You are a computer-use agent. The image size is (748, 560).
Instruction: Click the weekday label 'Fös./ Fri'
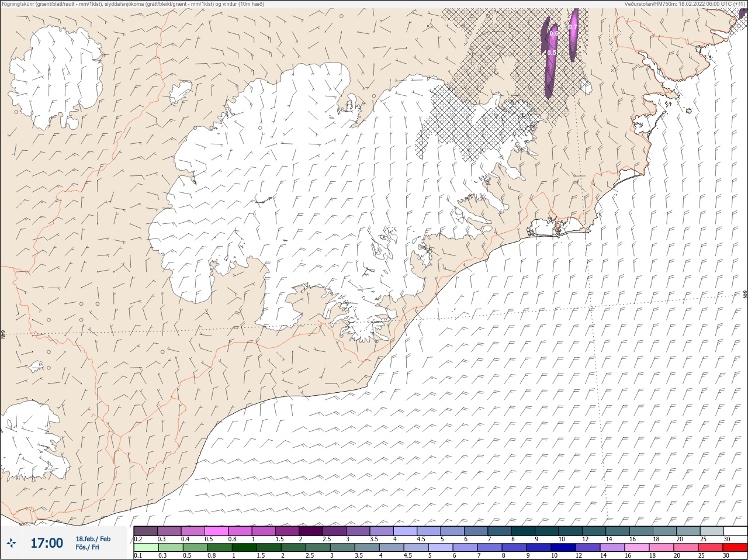87,548
